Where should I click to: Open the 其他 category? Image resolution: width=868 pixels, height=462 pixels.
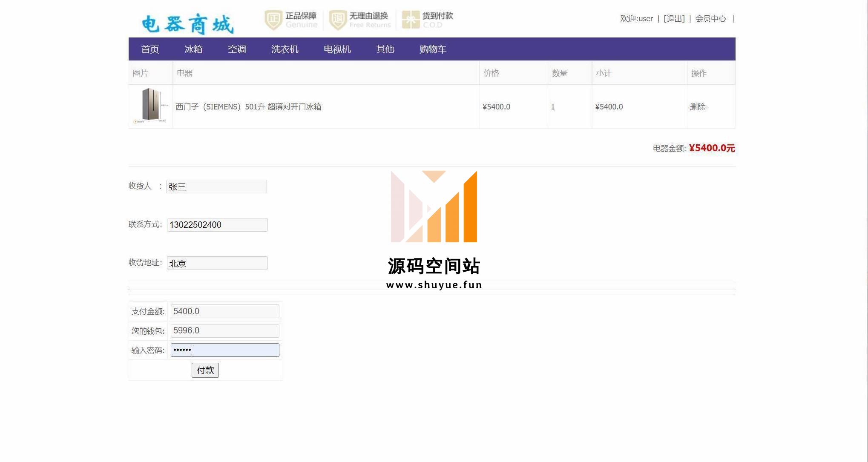tap(385, 49)
